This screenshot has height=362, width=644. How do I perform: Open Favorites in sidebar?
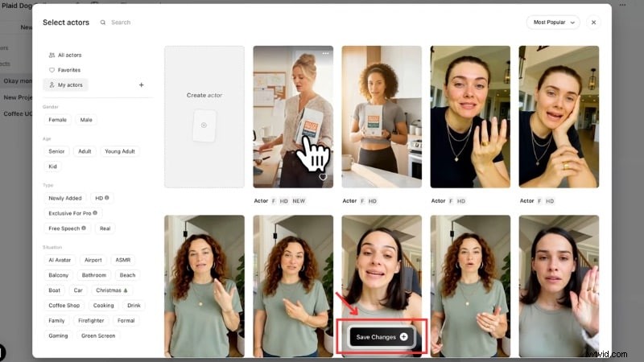click(x=65, y=70)
